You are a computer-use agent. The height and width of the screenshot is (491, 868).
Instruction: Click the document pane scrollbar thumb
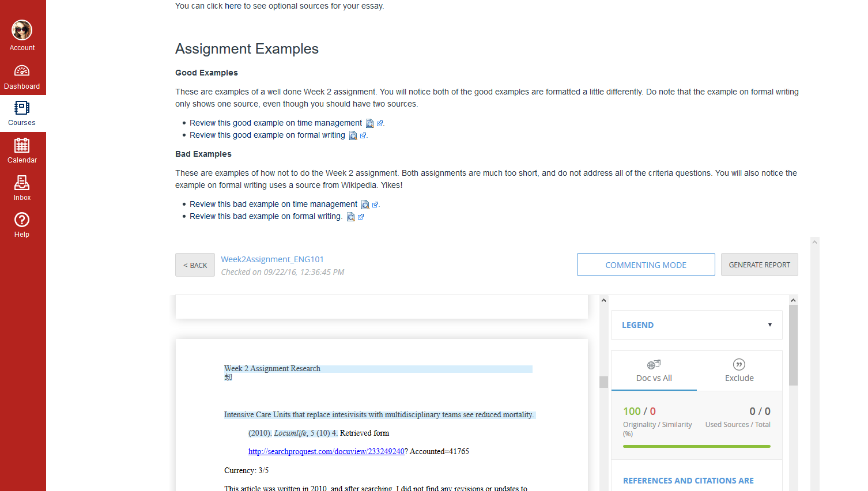point(603,382)
